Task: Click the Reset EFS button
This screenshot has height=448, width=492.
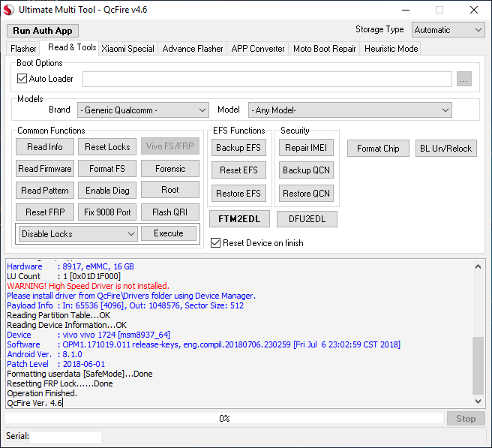Action: pos(238,170)
